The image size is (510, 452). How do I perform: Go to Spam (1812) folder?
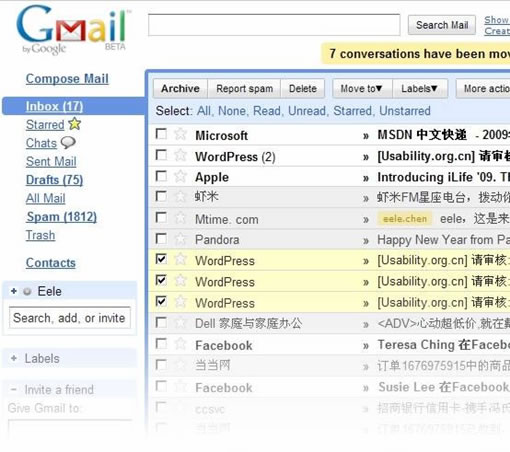click(62, 217)
